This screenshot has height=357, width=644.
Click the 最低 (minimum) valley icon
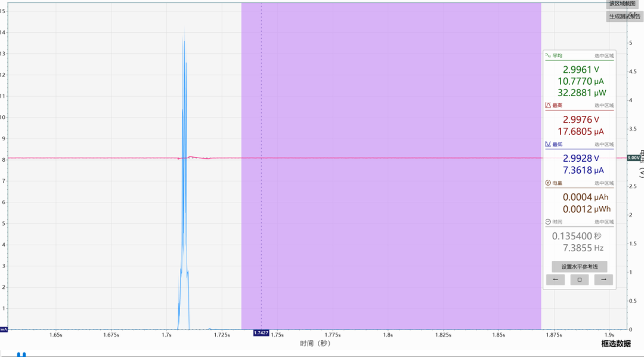[x=549, y=143]
